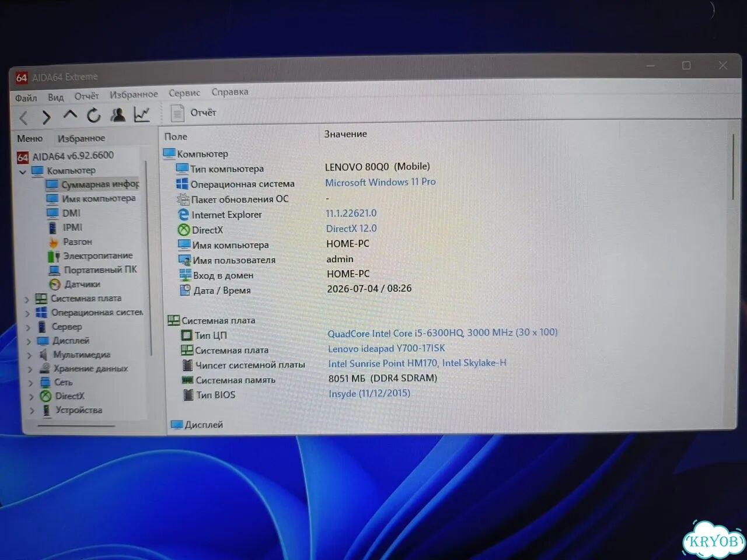
Task: Open the Отчёт menu in the menu bar
Action: click(x=87, y=96)
